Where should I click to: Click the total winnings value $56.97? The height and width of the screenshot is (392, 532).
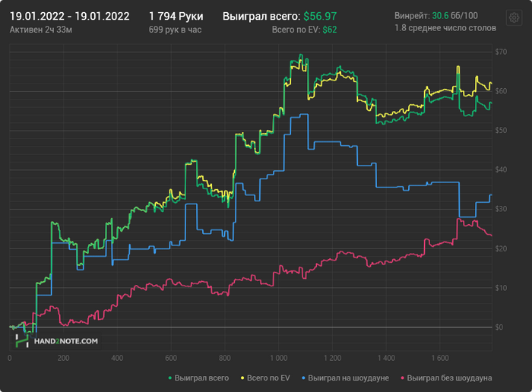(x=320, y=16)
